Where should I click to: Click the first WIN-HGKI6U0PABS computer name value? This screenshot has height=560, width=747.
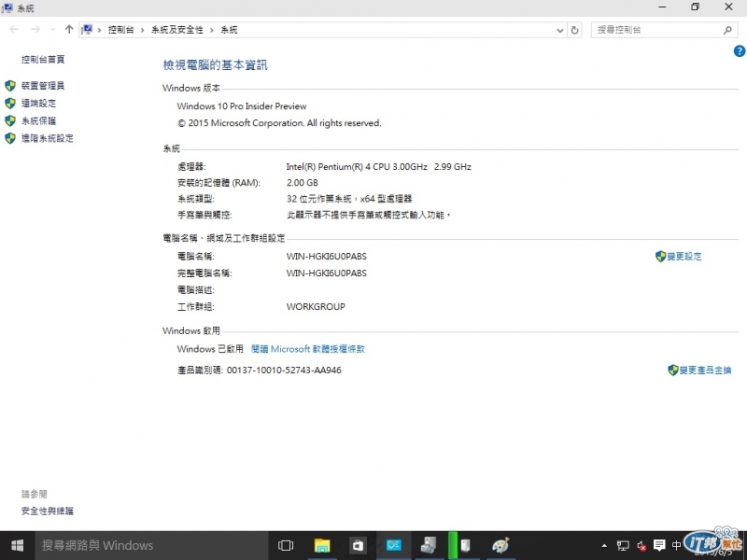[326, 257]
